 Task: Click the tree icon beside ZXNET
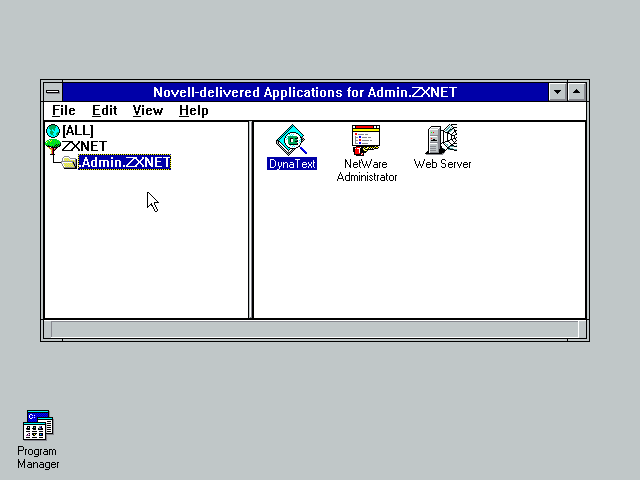[53, 146]
